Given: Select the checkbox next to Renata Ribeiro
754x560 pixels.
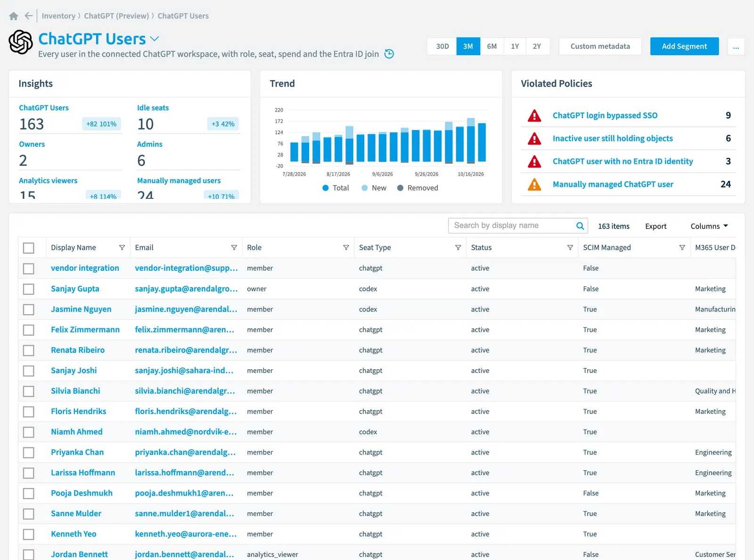Looking at the screenshot, I should (29, 350).
